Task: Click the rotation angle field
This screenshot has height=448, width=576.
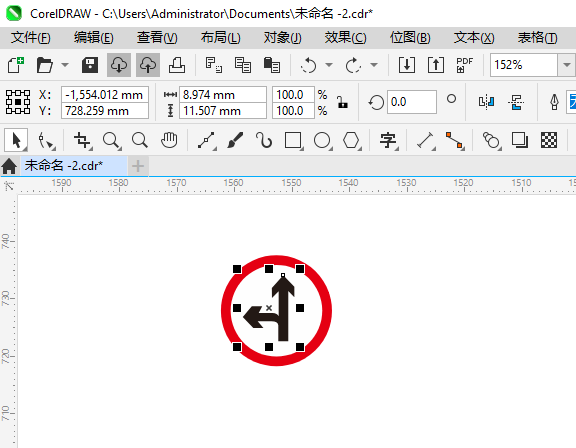Action: (411, 102)
